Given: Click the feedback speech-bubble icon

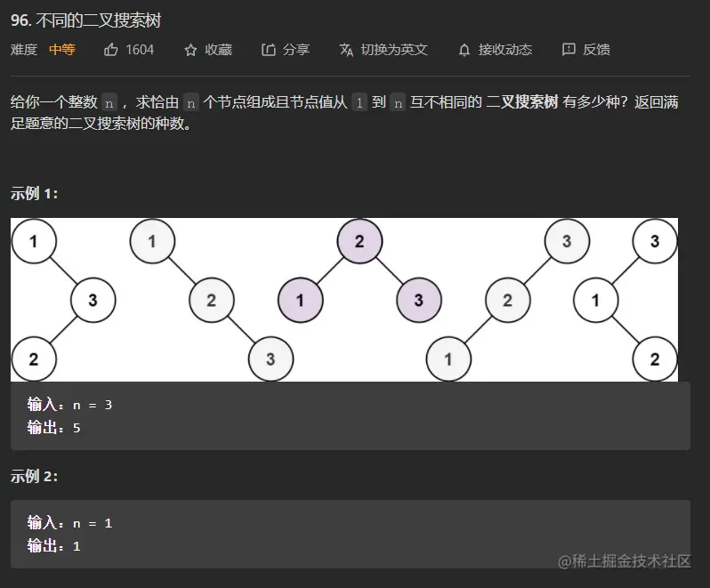Looking at the screenshot, I should point(569,49).
